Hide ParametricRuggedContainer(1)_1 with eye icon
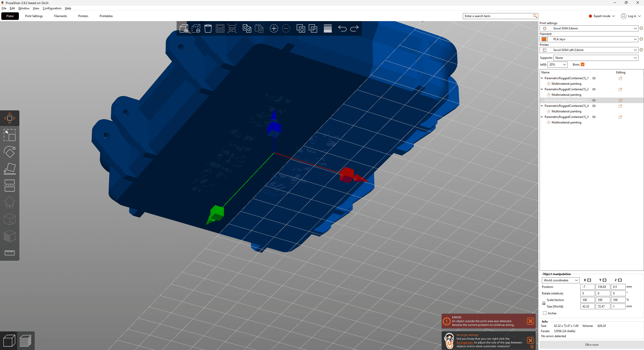The image size is (644, 350). pos(594,78)
